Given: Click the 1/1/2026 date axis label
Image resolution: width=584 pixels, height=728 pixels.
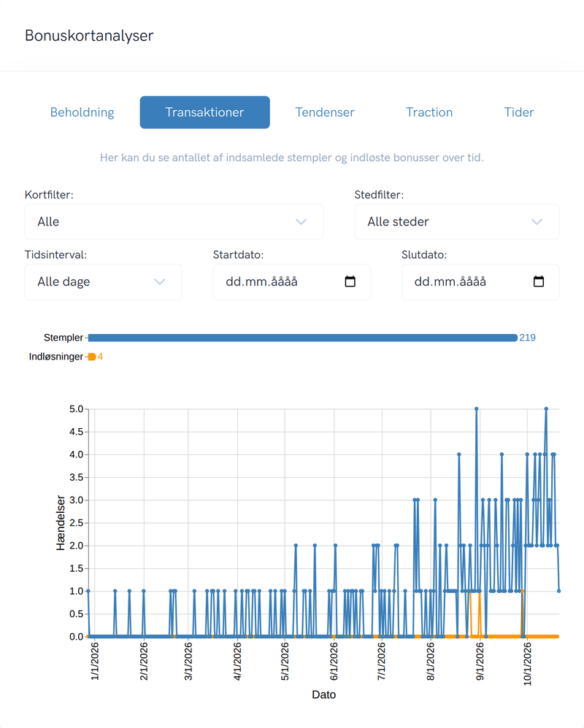Looking at the screenshot, I should [x=95, y=662].
